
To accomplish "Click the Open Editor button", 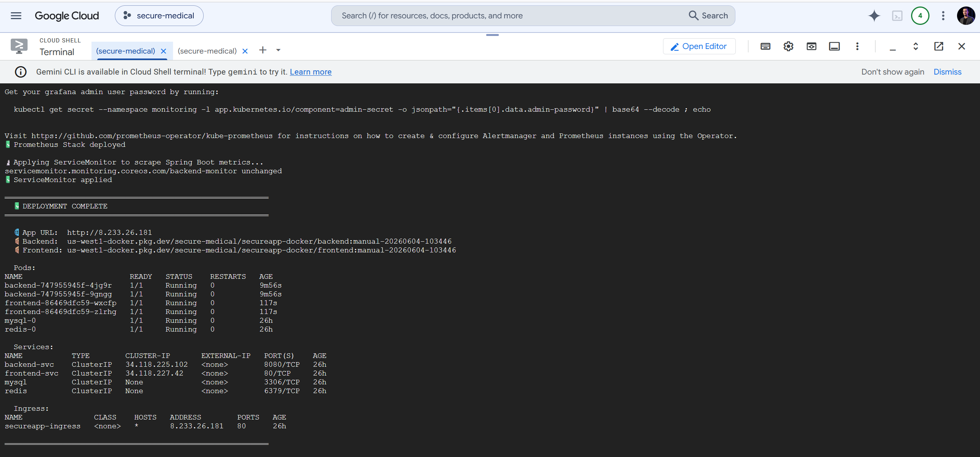I will [x=699, y=46].
